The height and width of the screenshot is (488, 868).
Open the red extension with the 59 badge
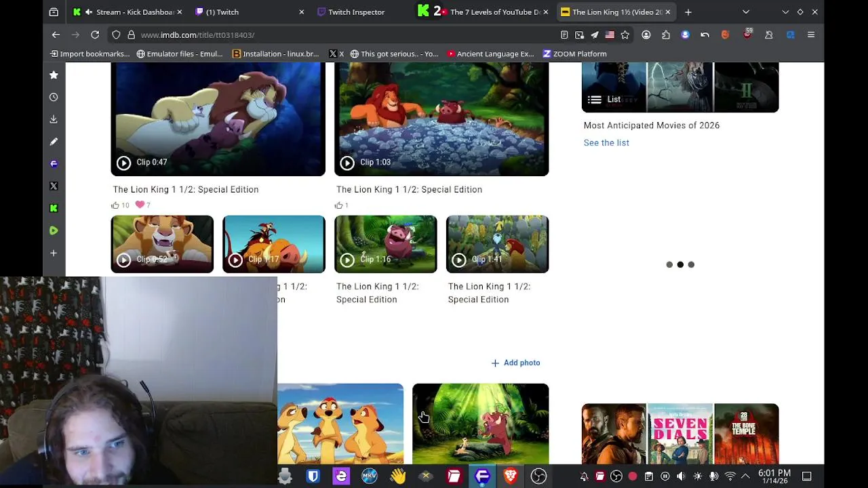pos(747,35)
